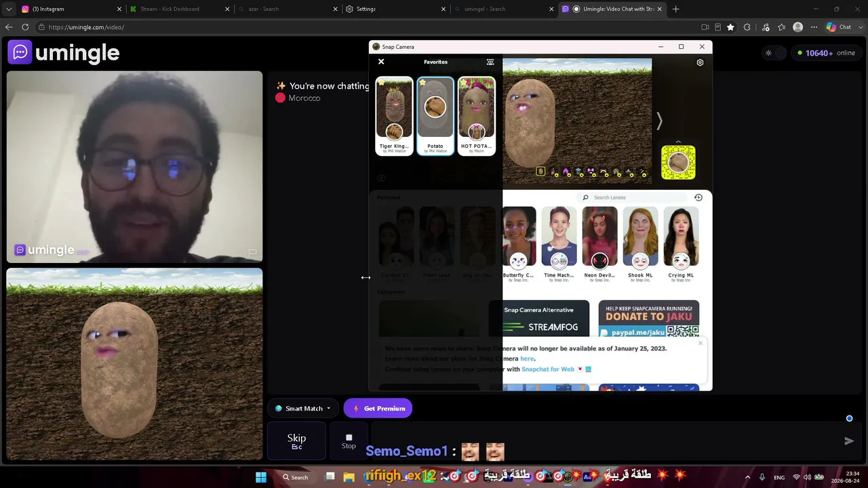Open the Donate to Jaku banner
Viewport: 868px width, 488px height.
649,319
